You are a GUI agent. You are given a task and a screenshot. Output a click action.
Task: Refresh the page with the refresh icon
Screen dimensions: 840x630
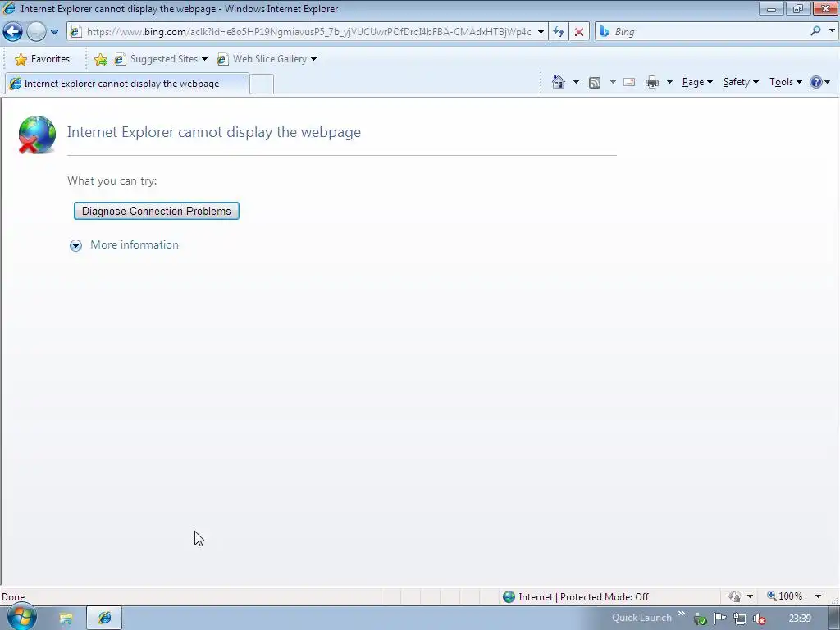click(x=559, y=32)
